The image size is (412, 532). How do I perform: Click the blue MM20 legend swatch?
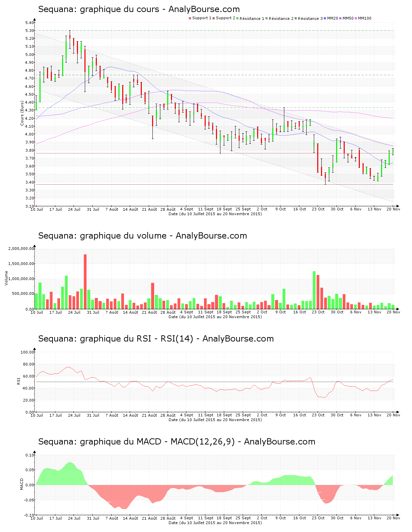(325, 18)
